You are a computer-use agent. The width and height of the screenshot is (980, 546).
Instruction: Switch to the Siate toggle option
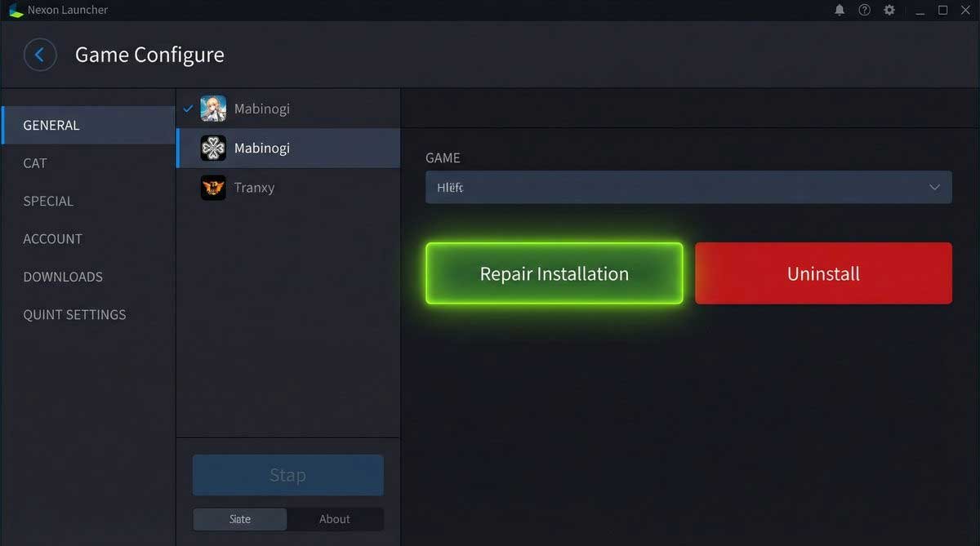coord(239,519)
